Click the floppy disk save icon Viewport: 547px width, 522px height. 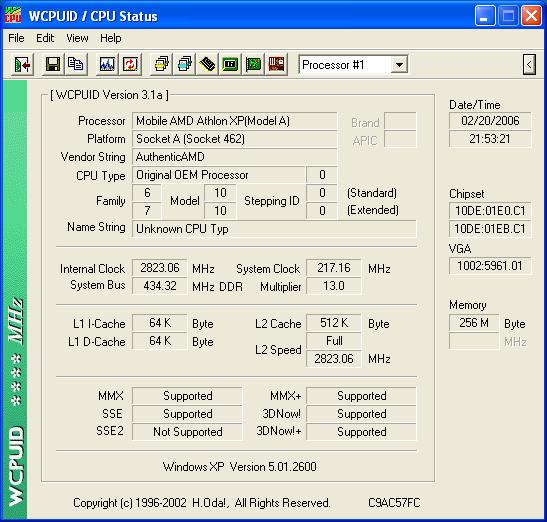(x=53, y=65)
